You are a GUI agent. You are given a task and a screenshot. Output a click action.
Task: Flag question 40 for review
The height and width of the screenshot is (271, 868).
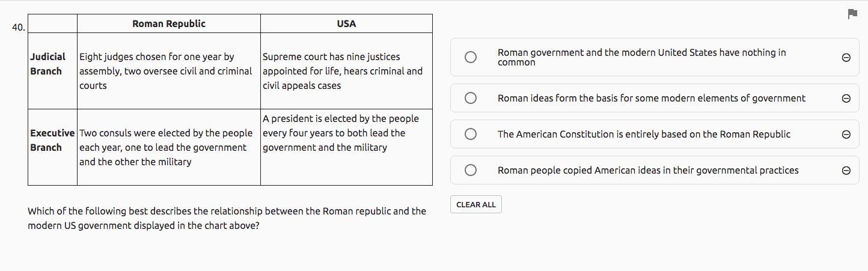[852, 14]
